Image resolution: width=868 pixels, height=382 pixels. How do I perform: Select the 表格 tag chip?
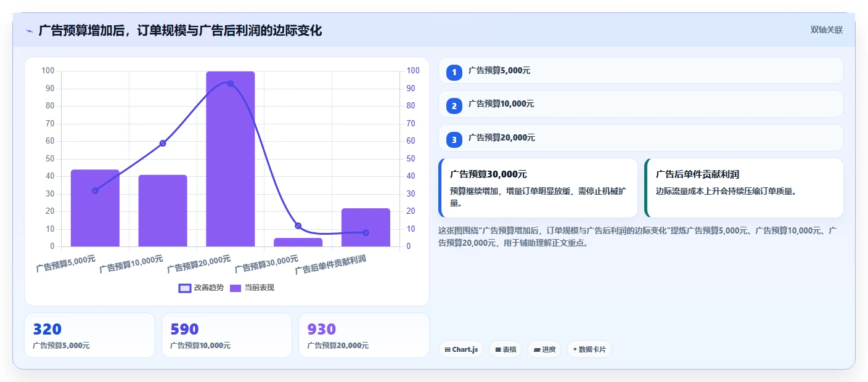[506, 349]
